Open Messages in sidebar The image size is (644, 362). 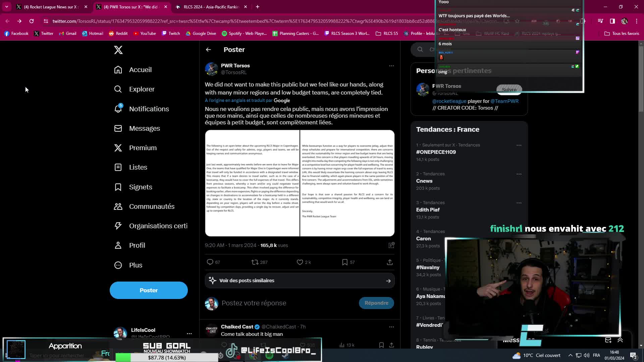[137, 128]
